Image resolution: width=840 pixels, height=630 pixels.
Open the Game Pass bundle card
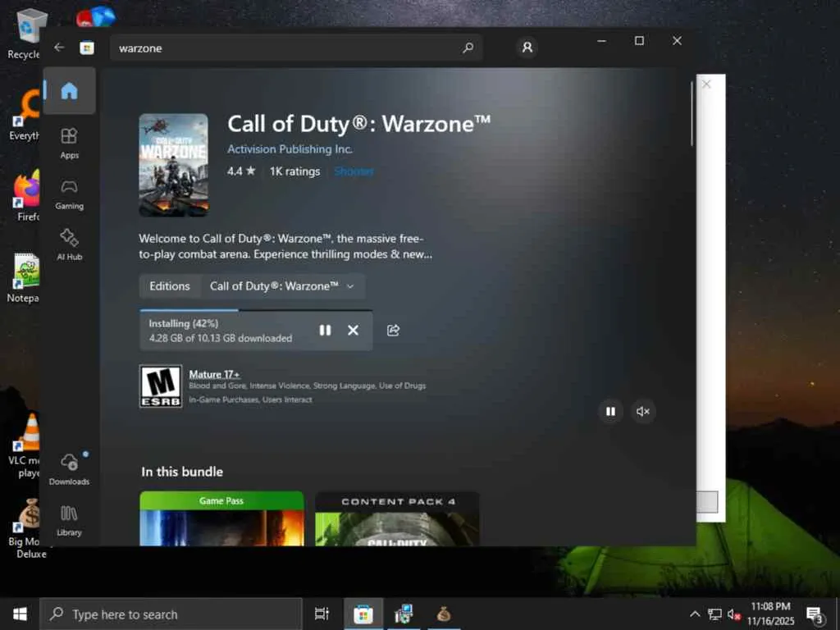[x=221, y=518]
